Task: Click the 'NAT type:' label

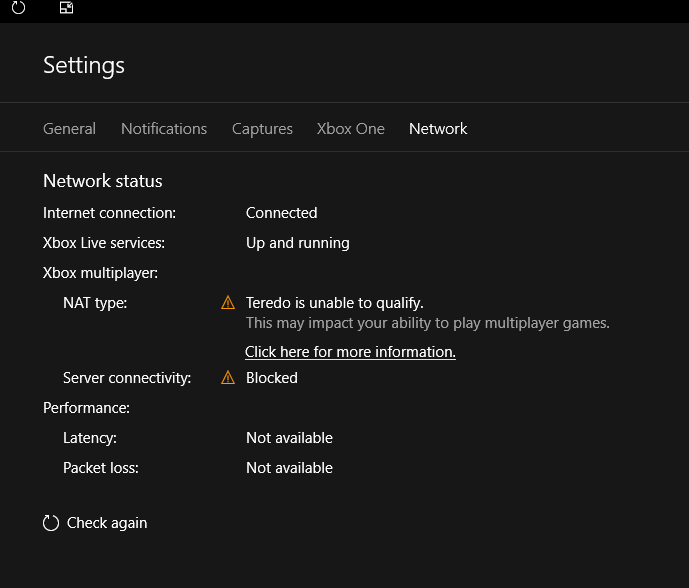Action: coord(95,303)
